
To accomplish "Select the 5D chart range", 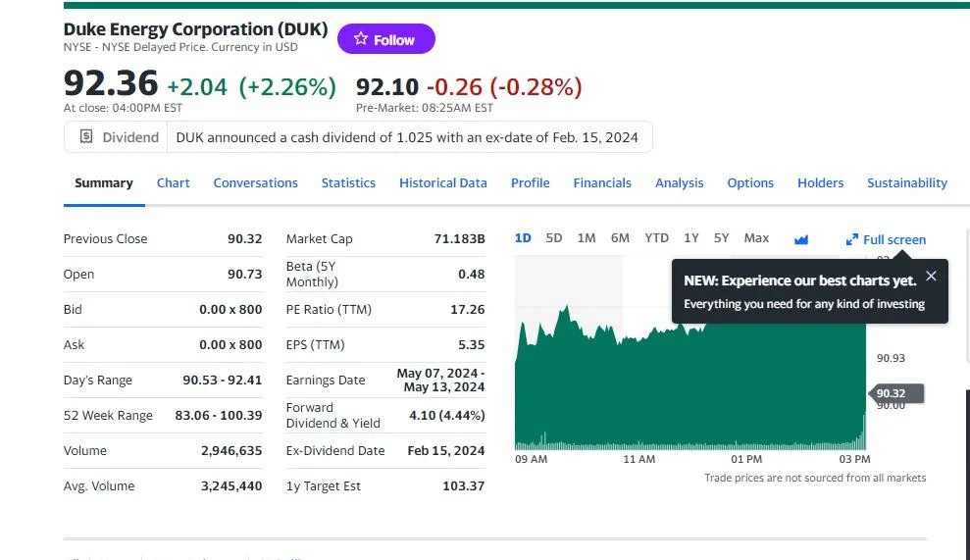I will [x=554, y=238].
